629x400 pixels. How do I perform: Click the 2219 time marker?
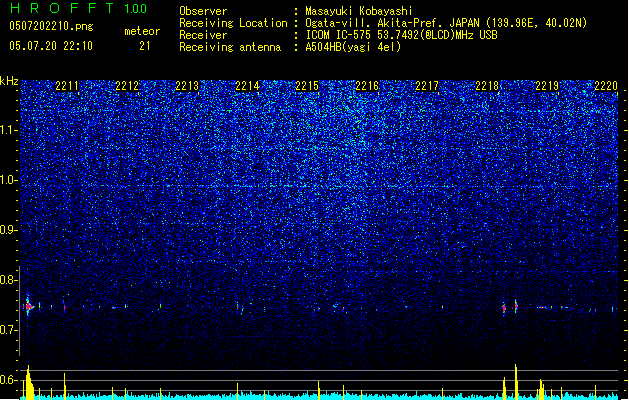[x=547, y=86]
